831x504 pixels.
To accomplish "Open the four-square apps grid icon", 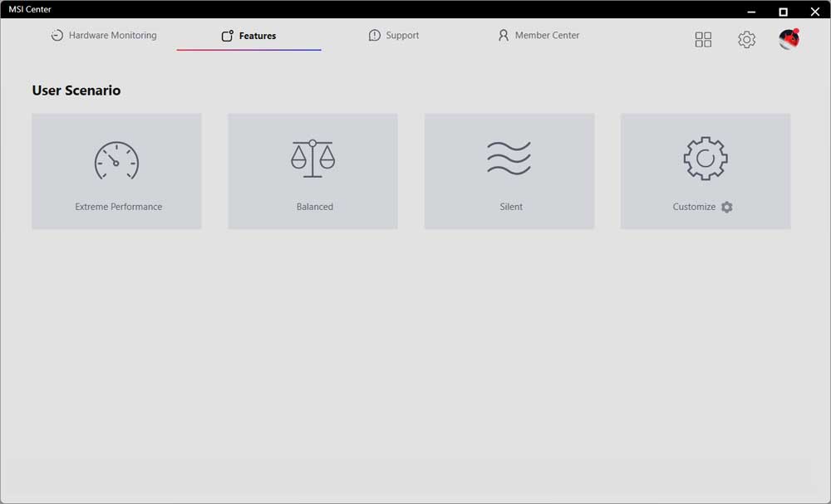I will (703, 40).
